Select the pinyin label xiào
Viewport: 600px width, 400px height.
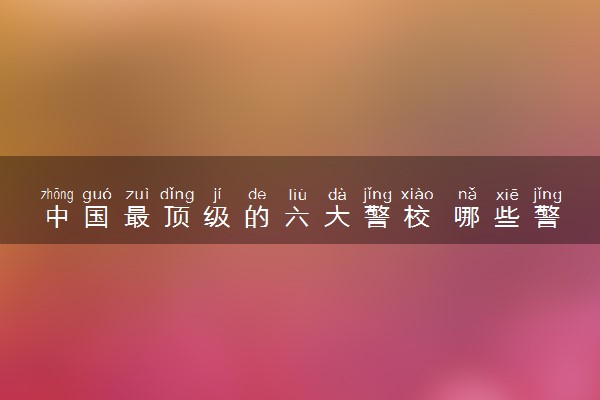tap(417, 195)
